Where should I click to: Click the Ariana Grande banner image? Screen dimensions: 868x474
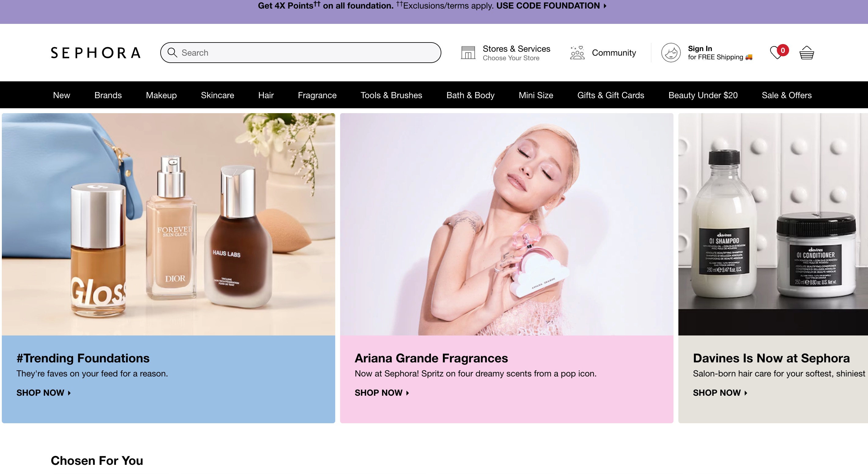506,224
